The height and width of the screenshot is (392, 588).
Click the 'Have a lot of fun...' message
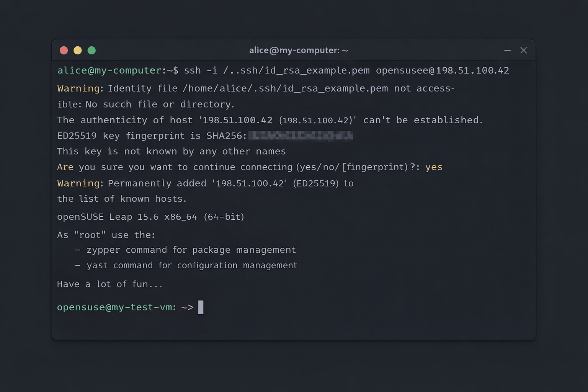click(x=110, y=284)
